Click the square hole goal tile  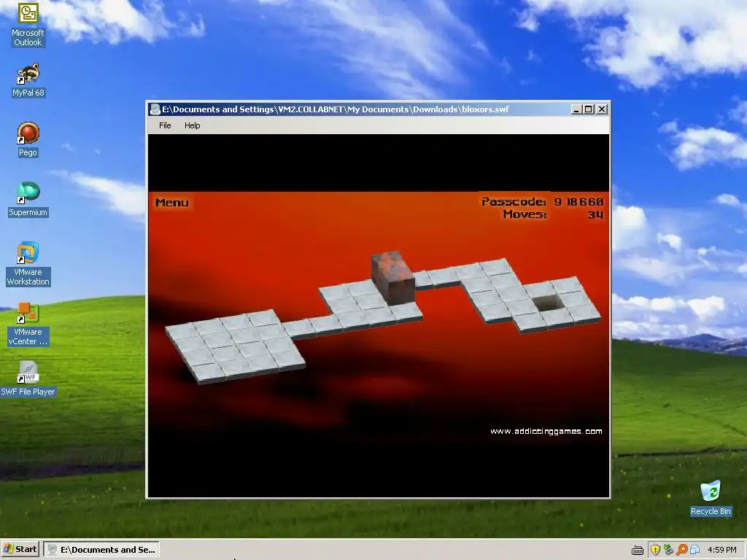[x=548, y=303]
